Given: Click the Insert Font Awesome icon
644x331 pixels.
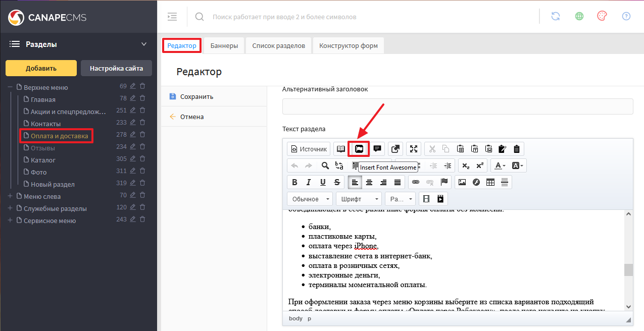Looking at the screenshot, I should 359,149.
